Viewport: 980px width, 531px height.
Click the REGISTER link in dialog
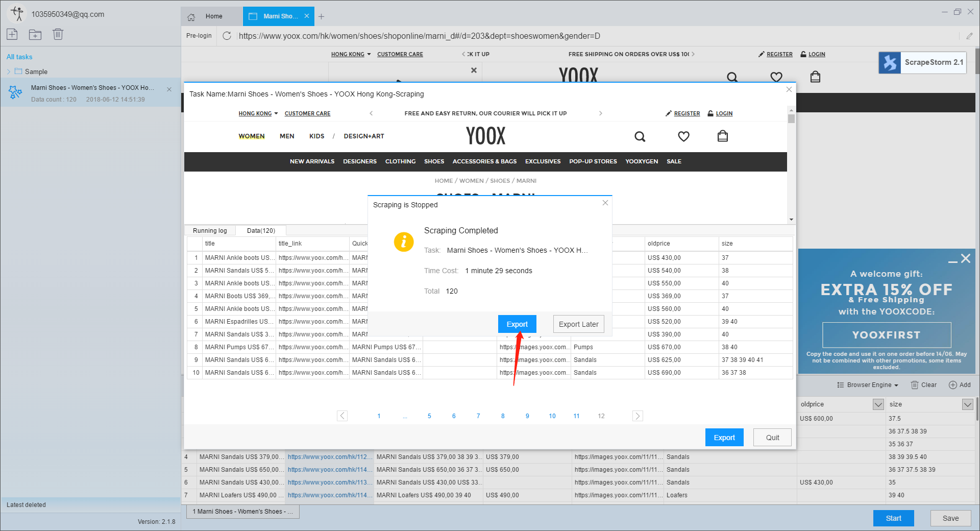(687, 113)
